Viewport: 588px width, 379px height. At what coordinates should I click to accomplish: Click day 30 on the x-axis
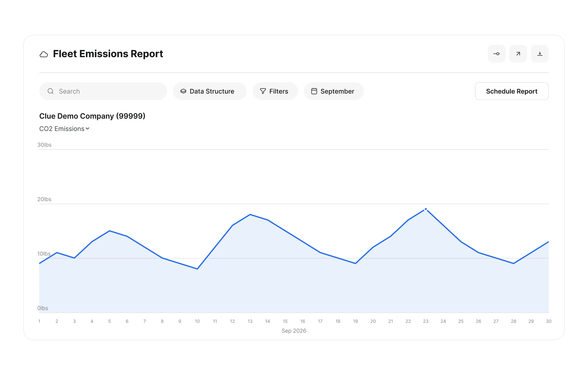[x=549, y=321]
